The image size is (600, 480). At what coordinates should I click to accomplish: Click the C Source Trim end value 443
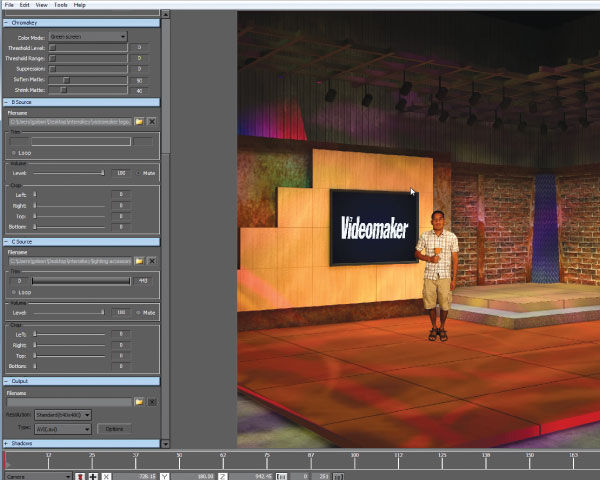click(143, 281)
